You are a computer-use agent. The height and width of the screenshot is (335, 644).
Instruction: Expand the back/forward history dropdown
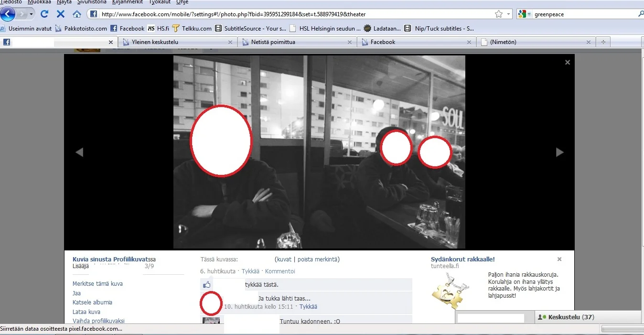(x=32, y=14)
